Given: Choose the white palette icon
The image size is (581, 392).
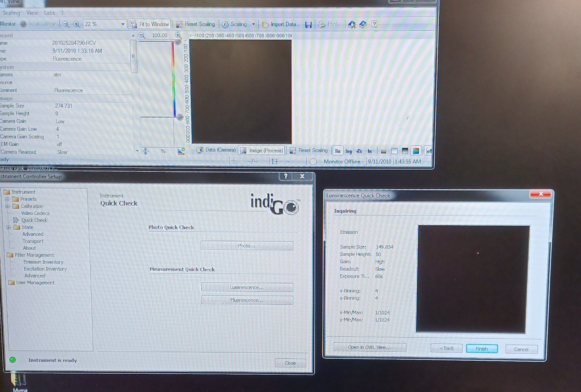Looking at the screenshot, I should [x=394, y=151].
